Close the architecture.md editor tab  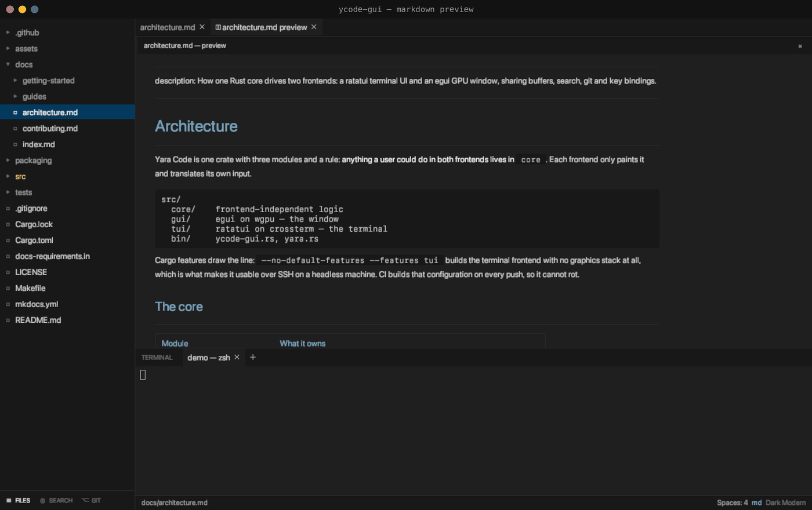(202, 27)
